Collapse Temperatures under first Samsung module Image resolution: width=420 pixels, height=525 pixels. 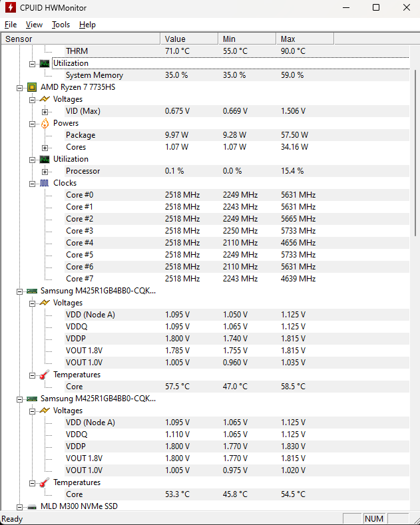pyautogui.click(x=32, y=375)
